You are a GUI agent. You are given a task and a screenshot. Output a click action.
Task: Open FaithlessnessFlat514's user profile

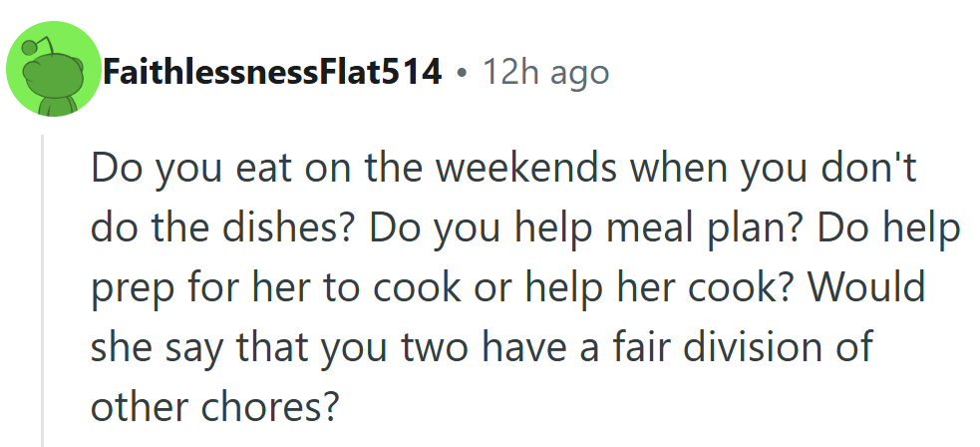[x=272, y=72]
